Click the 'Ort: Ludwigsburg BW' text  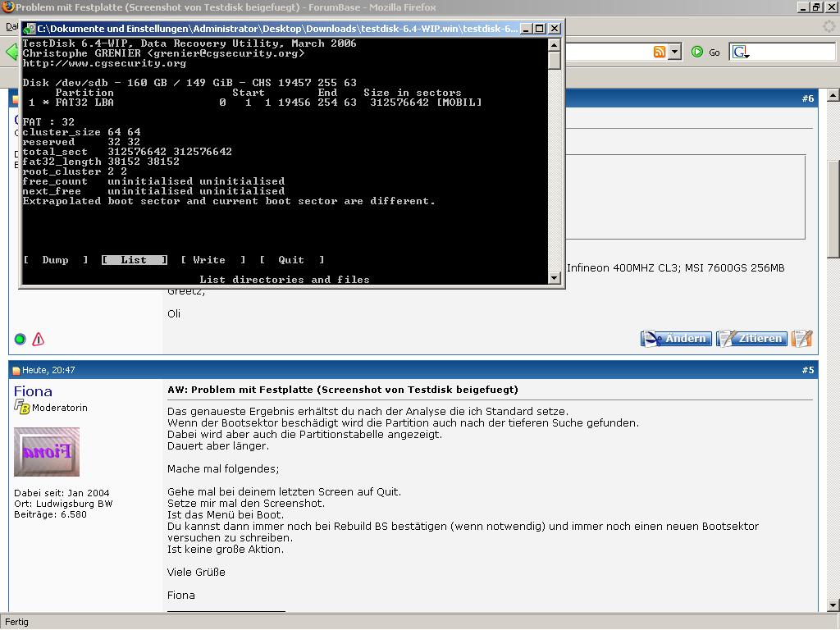coord(63,504)
